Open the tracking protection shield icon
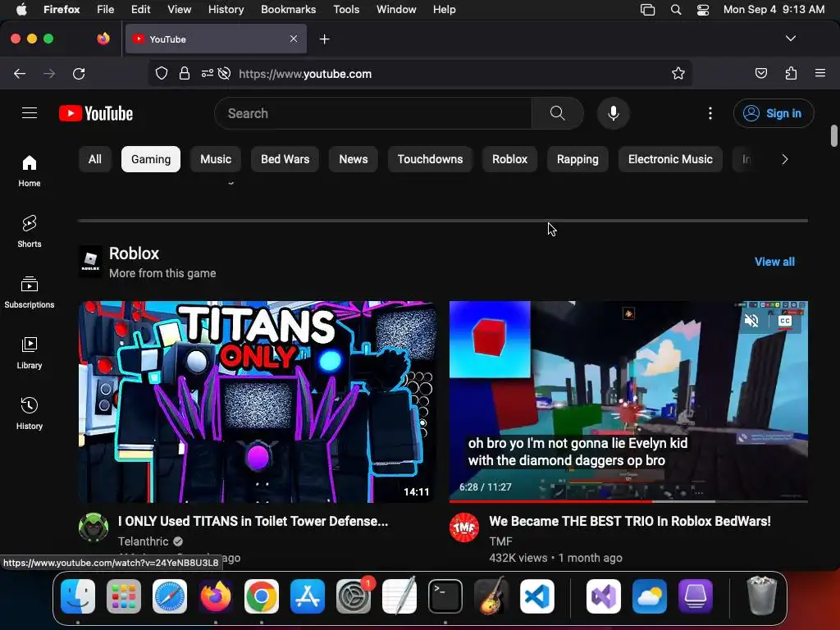The width and height of the screenshot is (840, 630). [162, 73]
